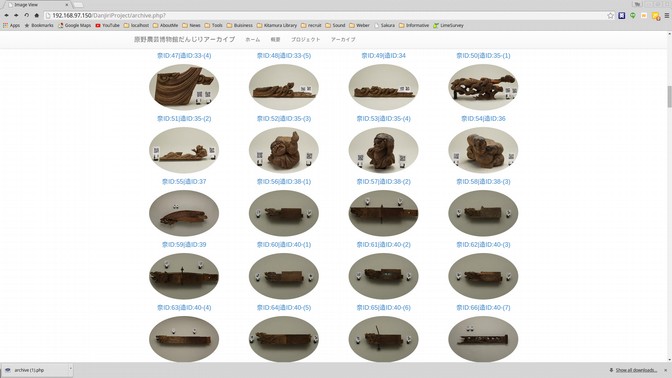672x378 pixels.
Task: Open the 奈ID:66 link
Action: click(x=483, y=308)
